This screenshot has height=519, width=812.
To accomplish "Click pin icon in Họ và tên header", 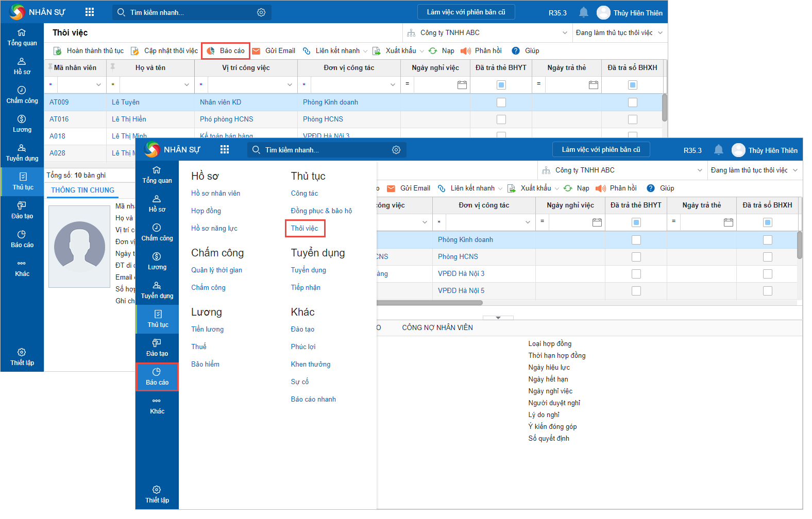I will [x=112, y=67].
